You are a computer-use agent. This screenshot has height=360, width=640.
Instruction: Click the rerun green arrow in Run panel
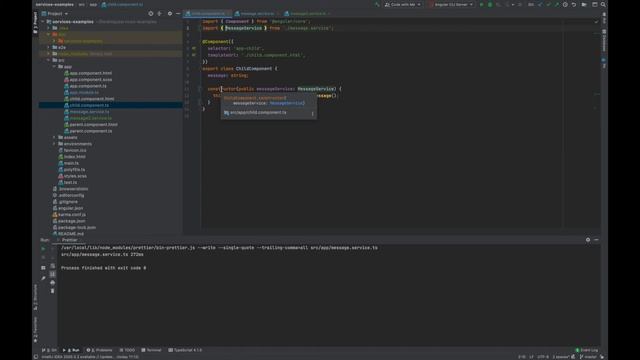pyautogui.click(x=43, y=248)
